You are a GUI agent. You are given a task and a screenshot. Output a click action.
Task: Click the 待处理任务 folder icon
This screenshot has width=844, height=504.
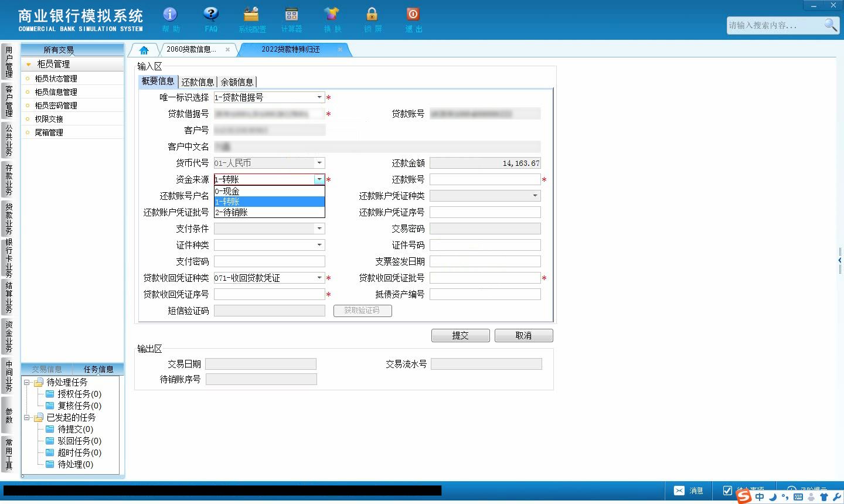point(39,382)
